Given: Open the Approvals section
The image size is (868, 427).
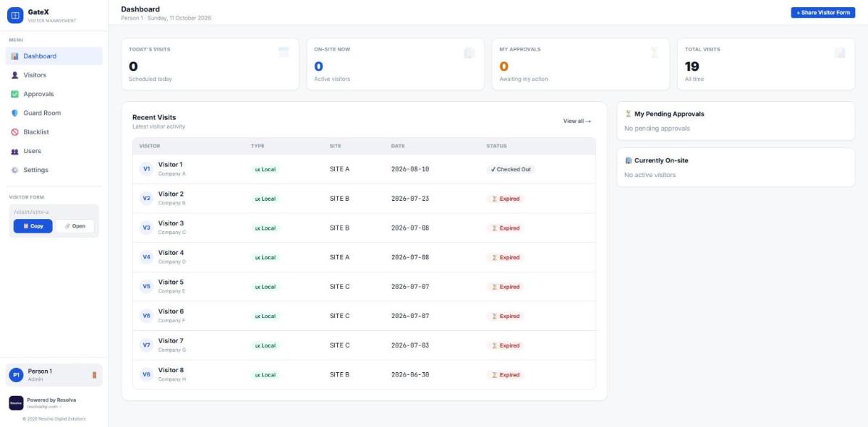Looking at the screenshot, I should pos(54,94).
